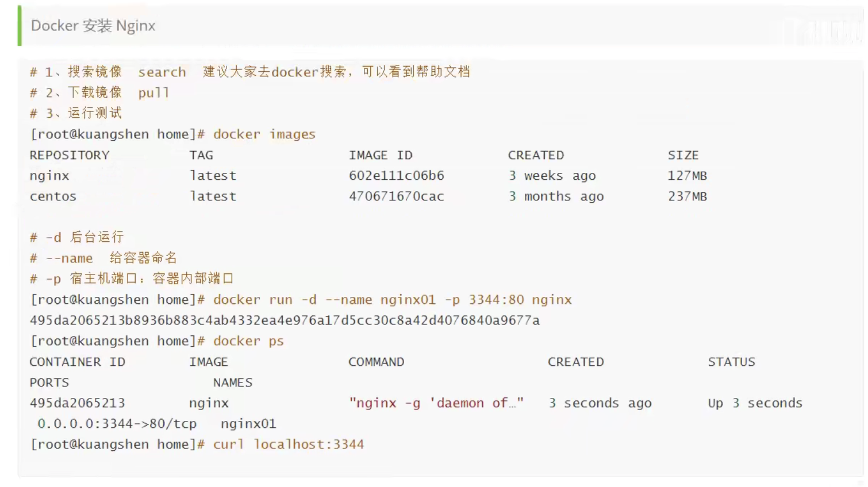868x487 pixels.
Task: Click the "pull" keyword in comment line two
Action: click(x=153, y=92)
